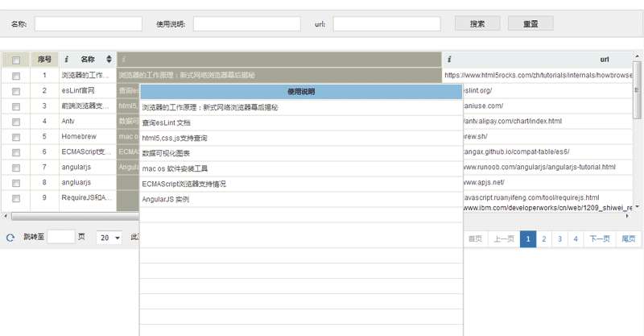Click the info icon in 名称 column header
The image size is (644, 336).
coord(67,60)
